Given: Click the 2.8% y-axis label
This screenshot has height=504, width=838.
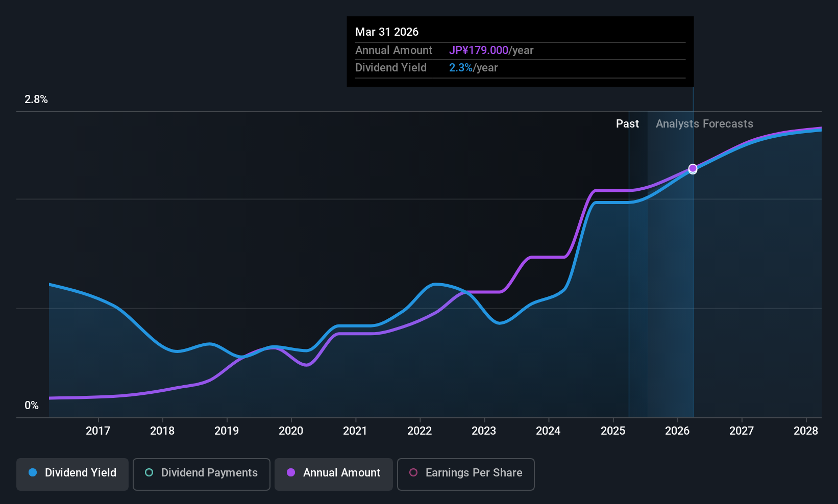Looking at the screenshot, I should (x=36, y=99).
